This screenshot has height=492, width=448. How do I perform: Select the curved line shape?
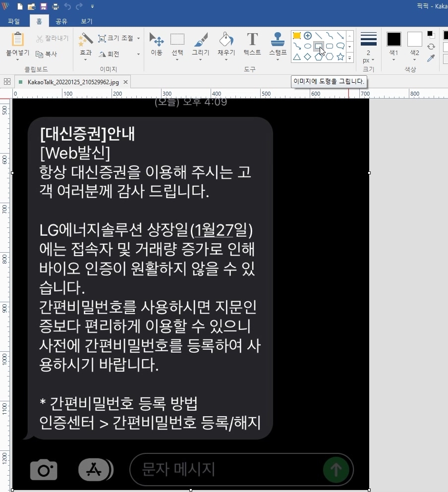pyautogui.click(x=330, y=36)
